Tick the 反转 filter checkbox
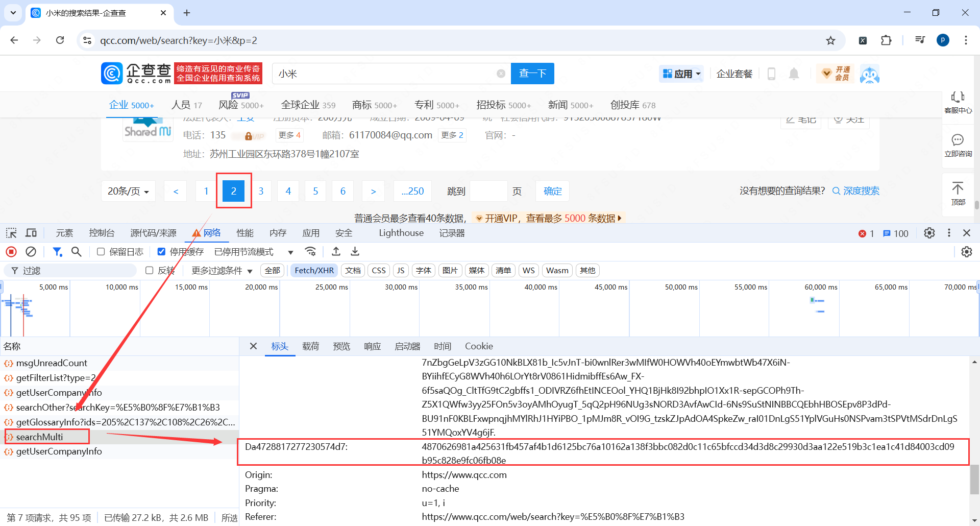This screenshot has width=980, height=526. [x=150, y=271]
